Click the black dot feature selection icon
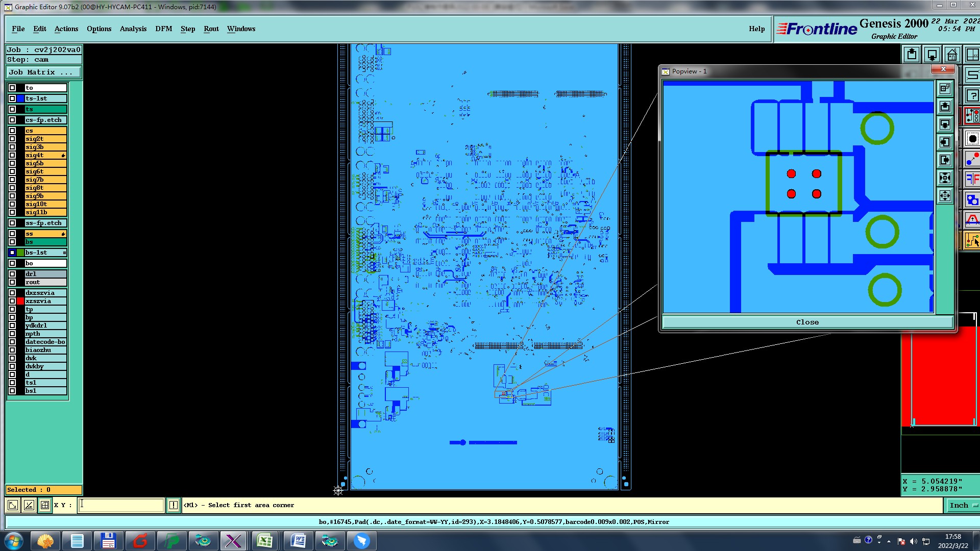Viewport: 980px width, 551px height. click(x=972, y=139)
